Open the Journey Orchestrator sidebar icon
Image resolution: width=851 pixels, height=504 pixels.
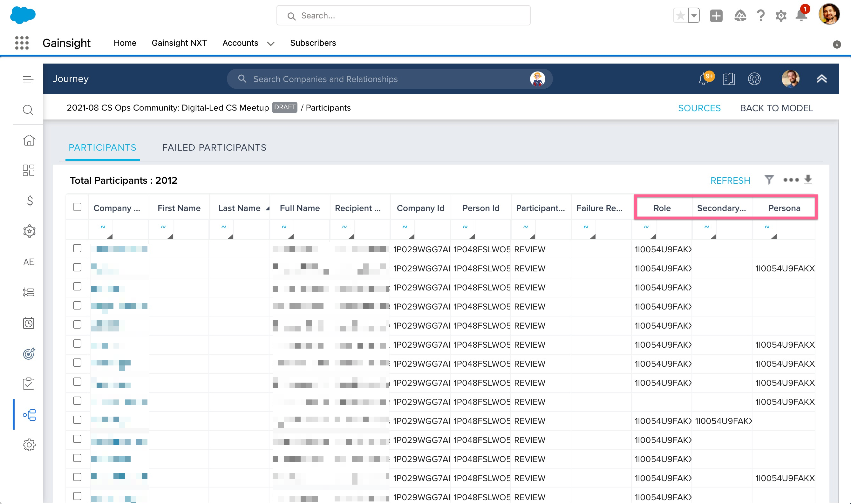tap(29, 415)
